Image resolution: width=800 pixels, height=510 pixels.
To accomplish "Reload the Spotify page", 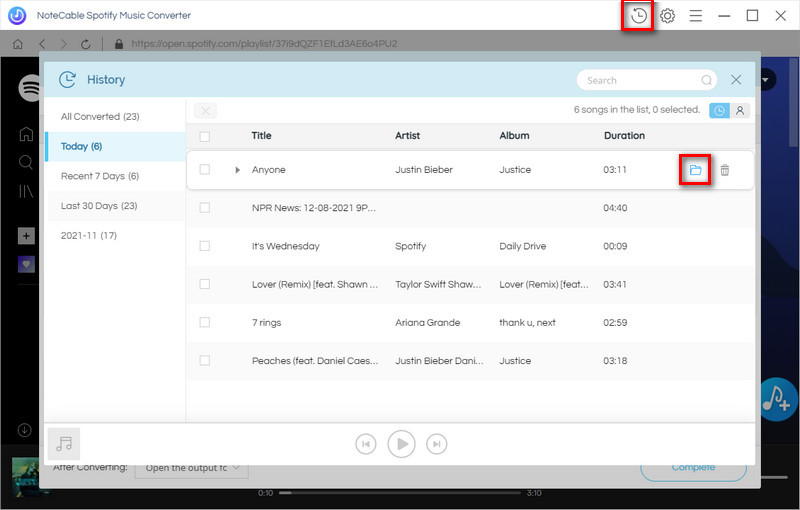I will tap(86, 44).
